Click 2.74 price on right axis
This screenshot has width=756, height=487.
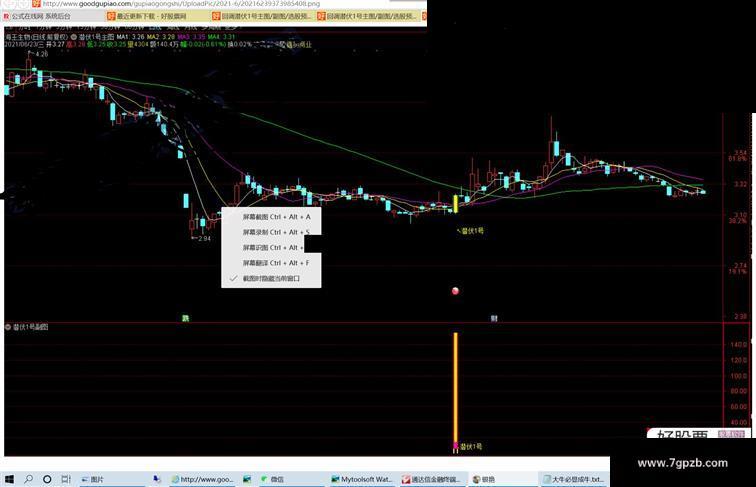[741, 266]
